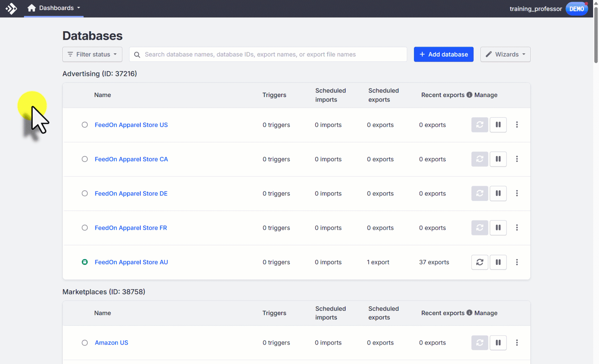599x364 pixels.
Task: Select status circle for FeedOn Apparel Store CA
Action: click(85, 159)
